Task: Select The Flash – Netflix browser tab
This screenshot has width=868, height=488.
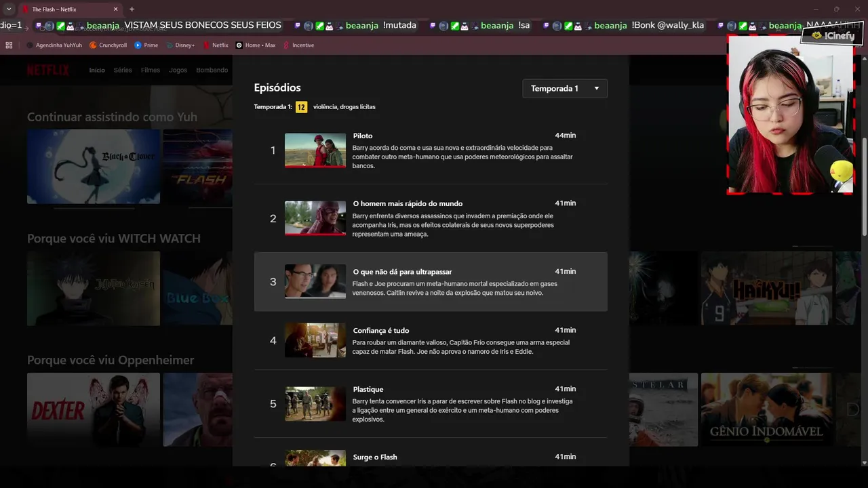Action: click(70, 9)
